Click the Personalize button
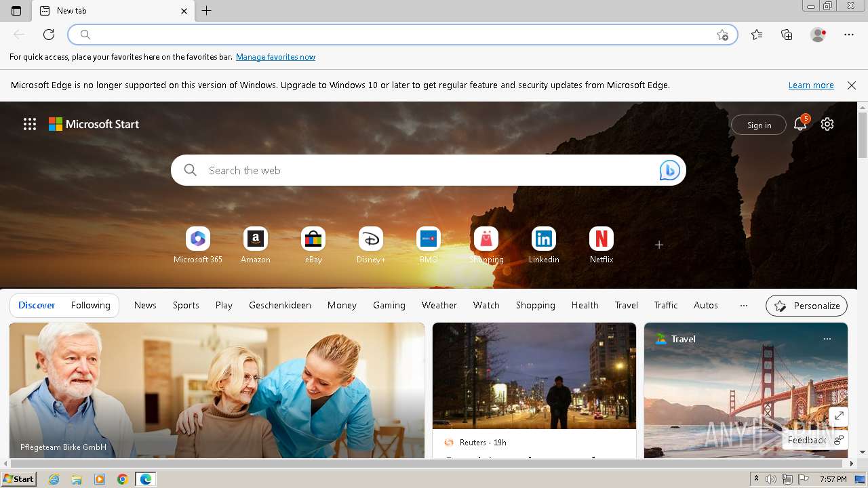 click(807, 306)
